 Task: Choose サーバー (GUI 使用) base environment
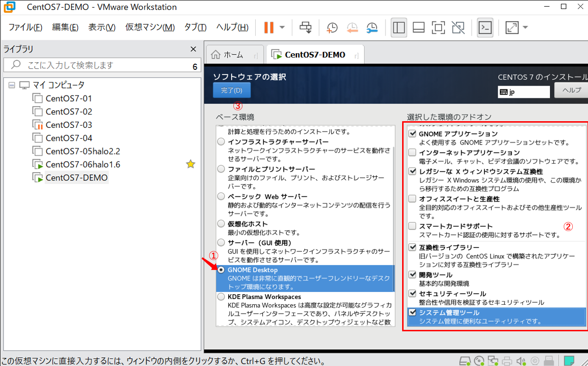point(221,242)
